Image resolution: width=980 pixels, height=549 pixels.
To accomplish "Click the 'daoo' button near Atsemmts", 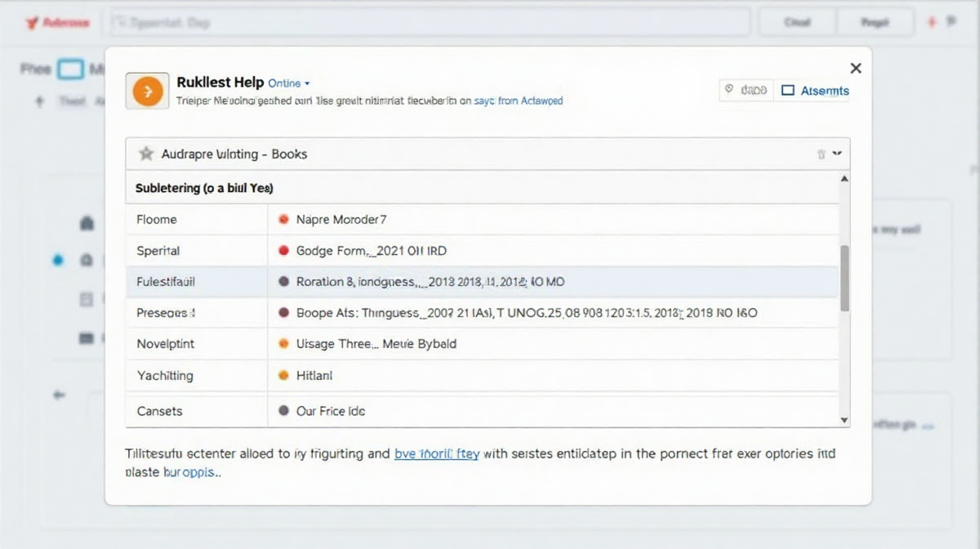I will tap(746, 91).
